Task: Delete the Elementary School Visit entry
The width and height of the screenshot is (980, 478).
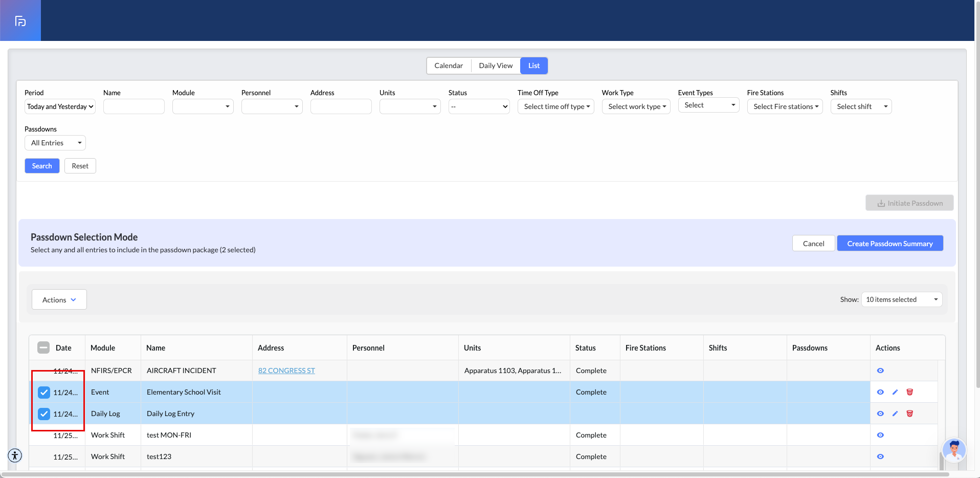Action: [x=909, y=392]
